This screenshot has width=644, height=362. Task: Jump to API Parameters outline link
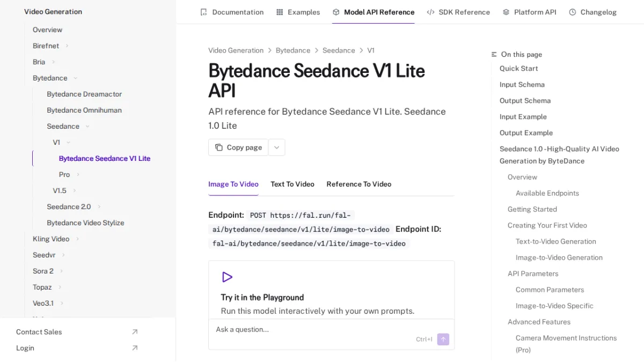coord(533,274)
